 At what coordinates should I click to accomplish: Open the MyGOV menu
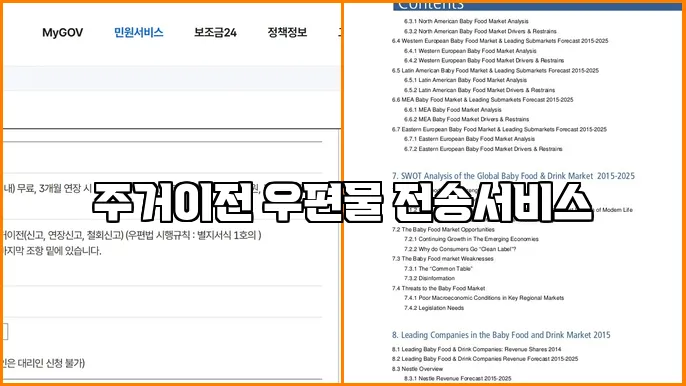coord(63,32)
